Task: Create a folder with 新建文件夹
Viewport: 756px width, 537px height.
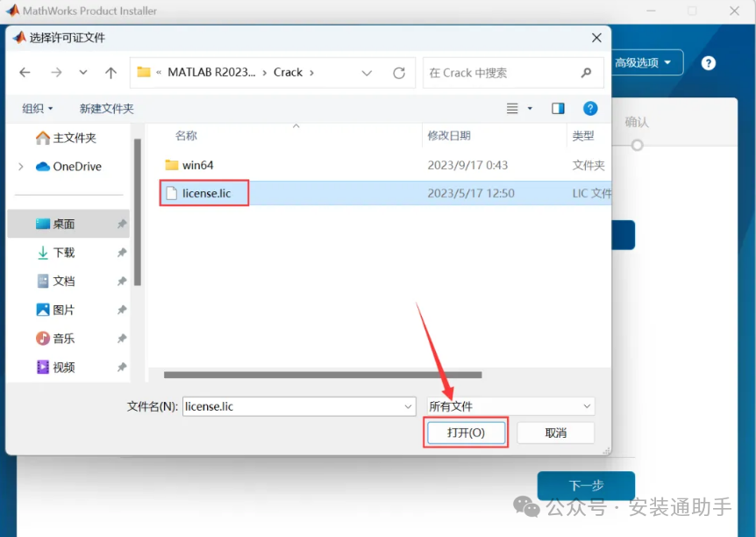Action: [106, 109]
